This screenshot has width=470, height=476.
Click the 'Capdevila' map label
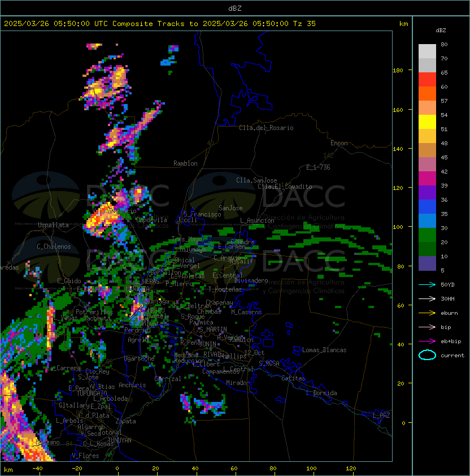[x=151, y=220]
